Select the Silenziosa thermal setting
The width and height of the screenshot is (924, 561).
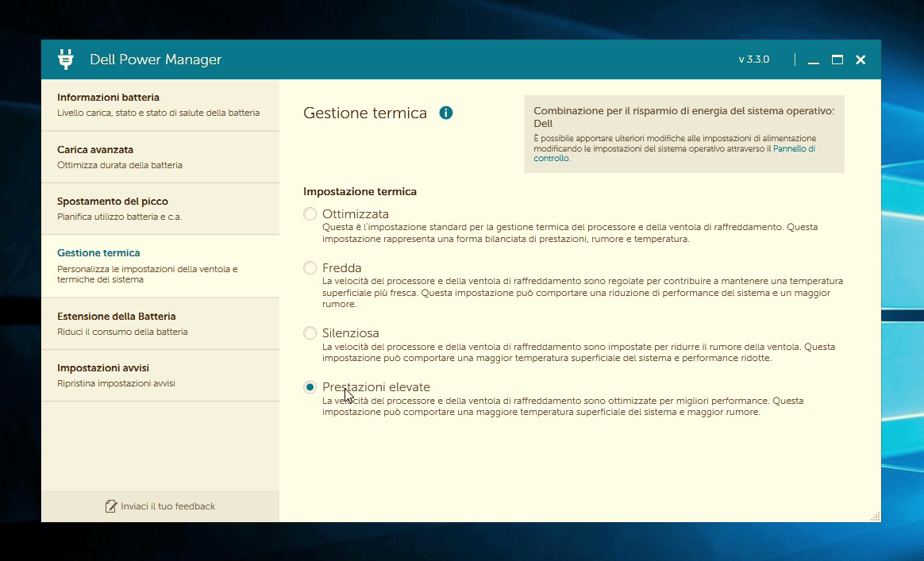pos(310,333)
